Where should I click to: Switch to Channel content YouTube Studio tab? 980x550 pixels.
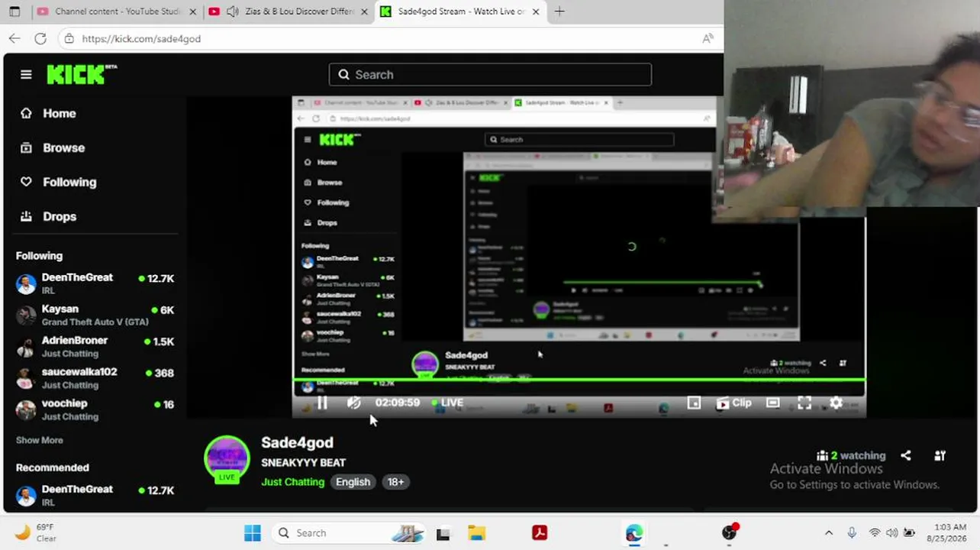[115, 11]
